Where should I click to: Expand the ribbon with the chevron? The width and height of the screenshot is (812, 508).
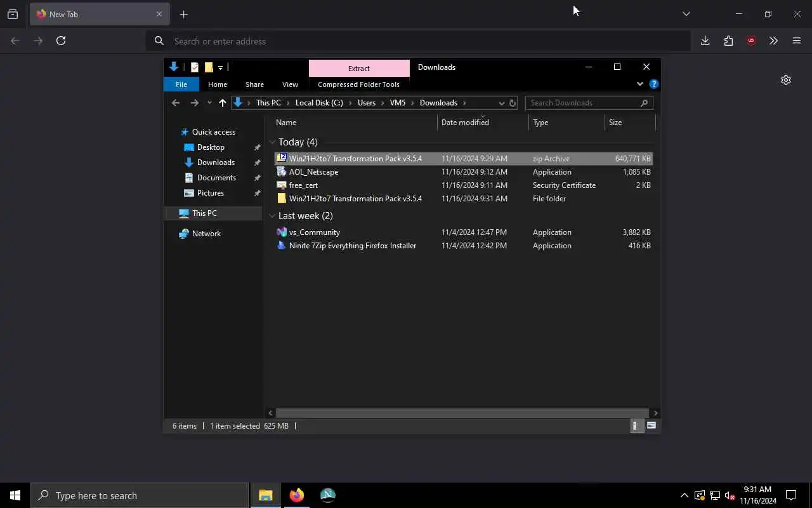click(x=639, y=84)
